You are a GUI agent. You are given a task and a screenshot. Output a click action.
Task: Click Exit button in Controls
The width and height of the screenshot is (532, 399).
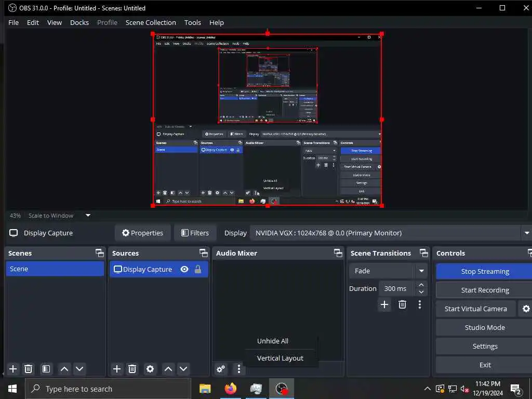485,365
